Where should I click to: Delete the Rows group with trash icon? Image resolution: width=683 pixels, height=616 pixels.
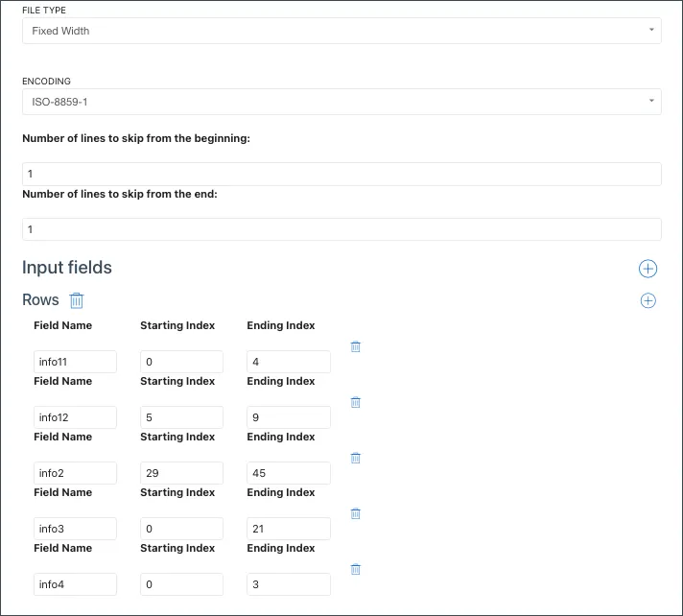tap(77, 300)
